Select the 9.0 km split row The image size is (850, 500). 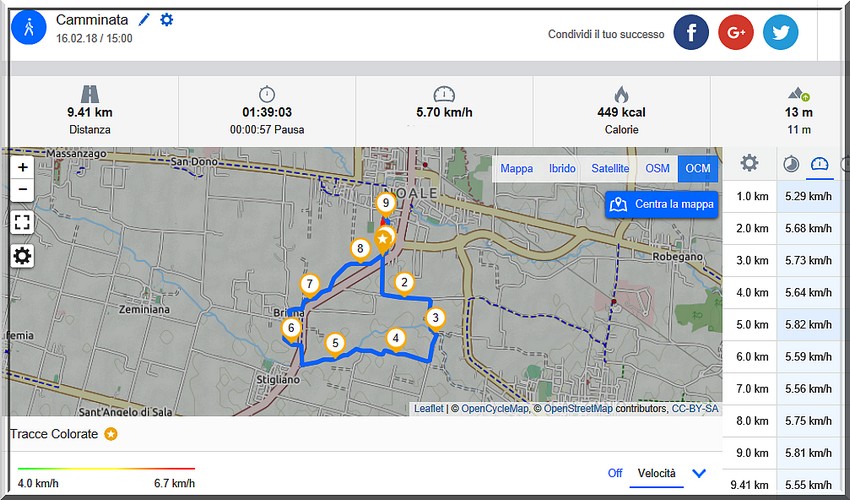tap(781, 452)
